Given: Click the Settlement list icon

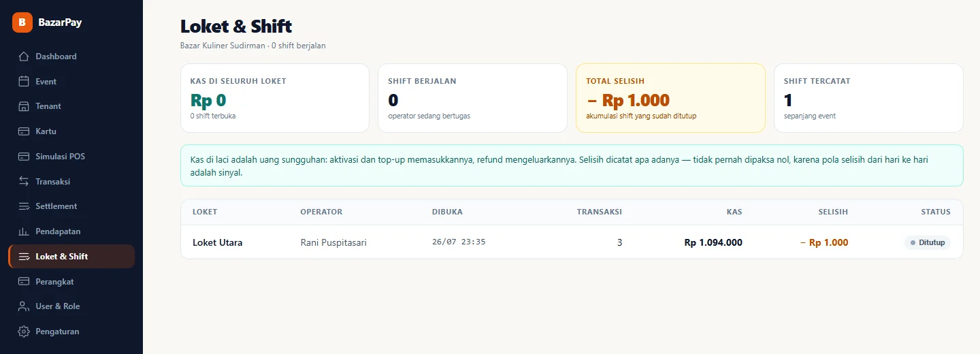Looking at the screenshot, I should tap(24, 206).
